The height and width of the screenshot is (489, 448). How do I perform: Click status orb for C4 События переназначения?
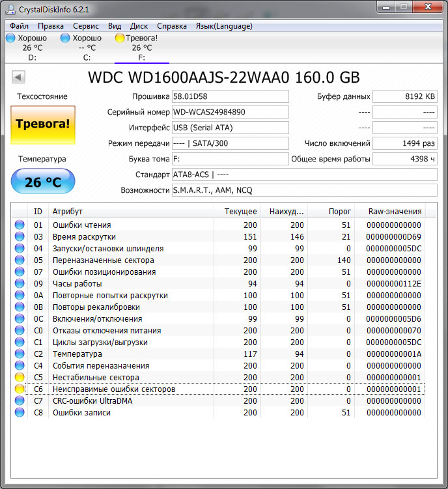click(20, 365)
